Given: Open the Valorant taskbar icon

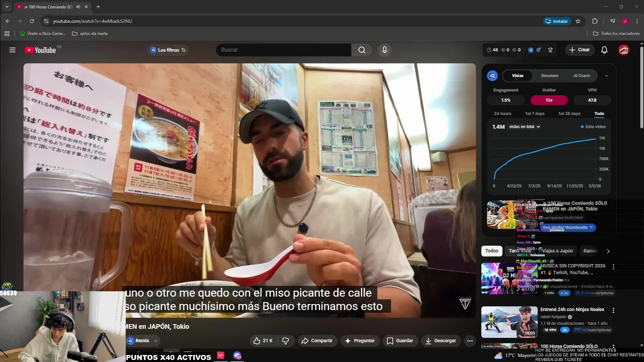Looking at the screenshot, I should point(220,355).
